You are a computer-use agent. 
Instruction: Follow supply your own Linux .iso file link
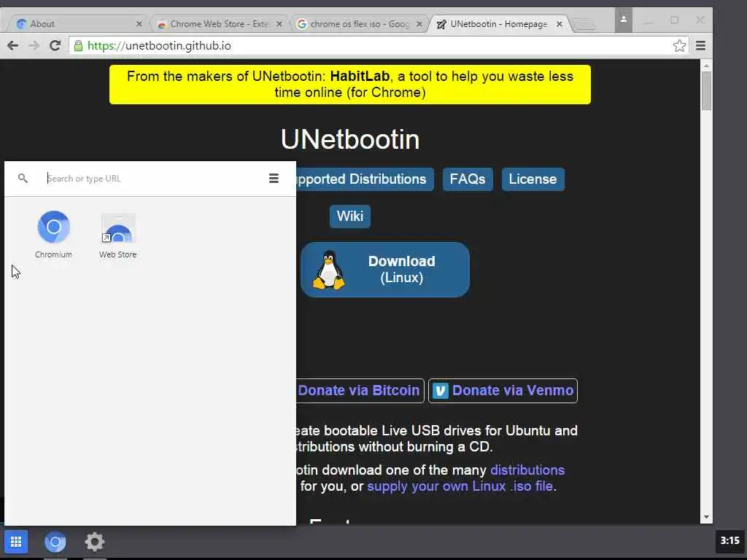(460, 486)
